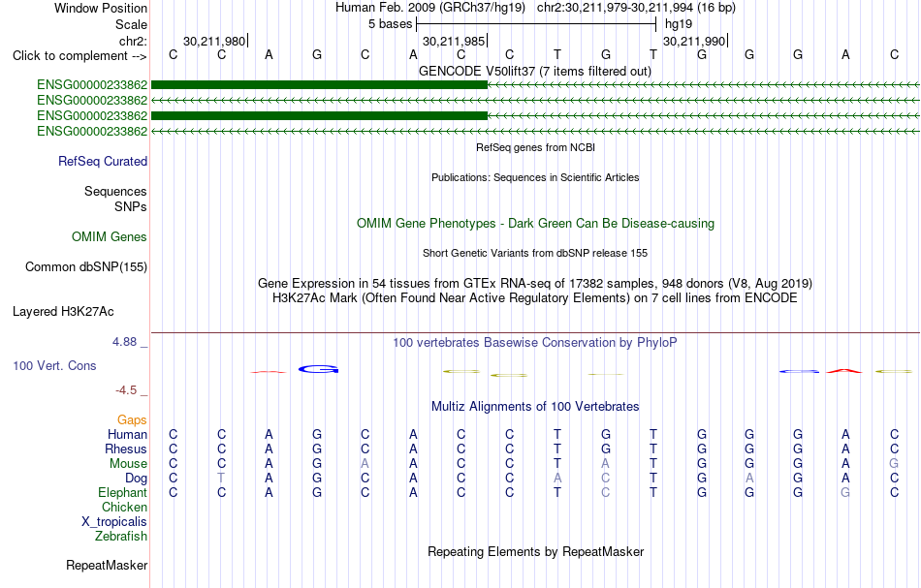Open the 100 Vert. Cons track label
The image size is (921, 588).
coord(54,365)
